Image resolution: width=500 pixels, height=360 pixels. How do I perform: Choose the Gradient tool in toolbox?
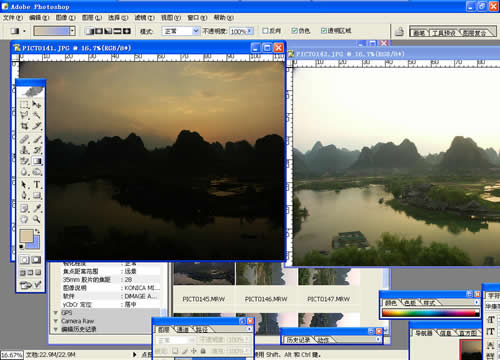37,161
